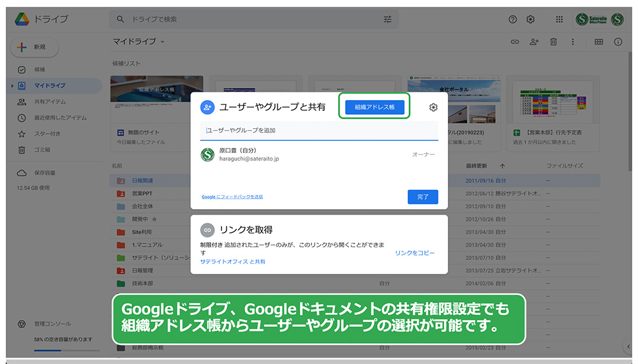The image size is (638, 364).
Task: Click the trash icon in toolbar
Action: click(553, 42)
